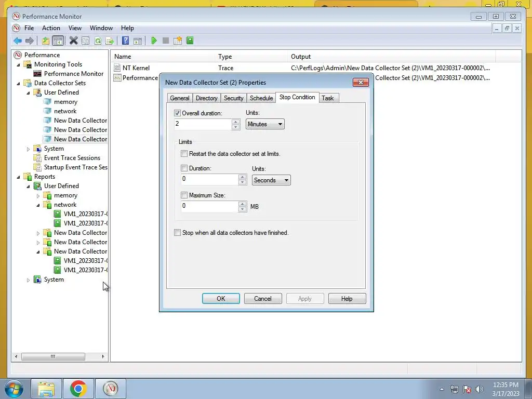Click the volume speaker tray icon

tap(480, 389)
